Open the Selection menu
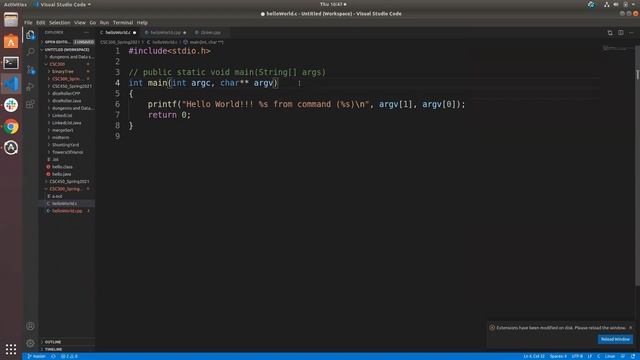The height and width of the screenshot is (360, 640). point(60,23)
